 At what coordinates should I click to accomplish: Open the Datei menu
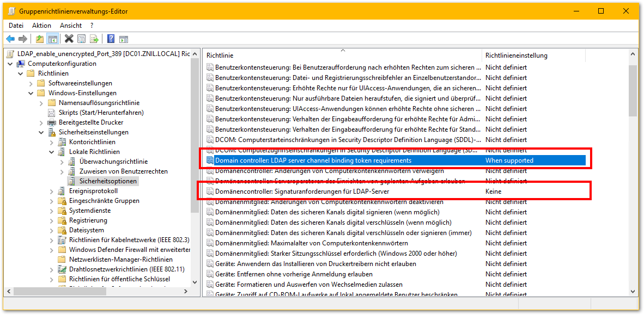[x=16, y=26]
